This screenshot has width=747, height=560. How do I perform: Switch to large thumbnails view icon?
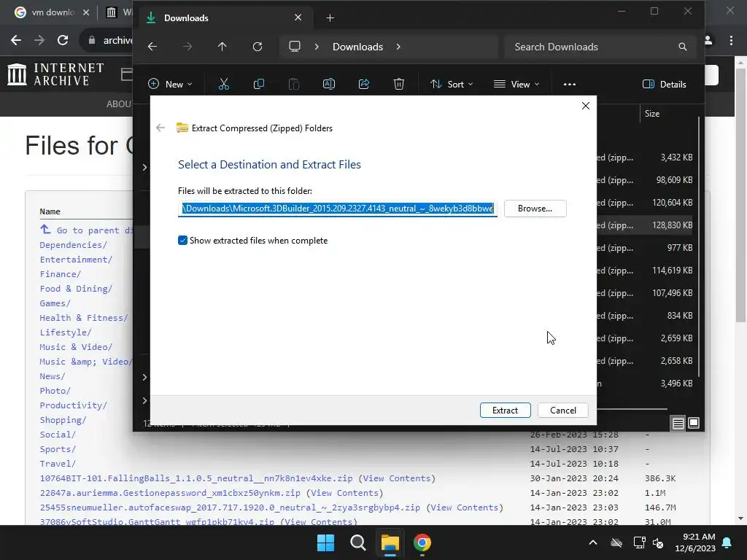pos(694,423)
